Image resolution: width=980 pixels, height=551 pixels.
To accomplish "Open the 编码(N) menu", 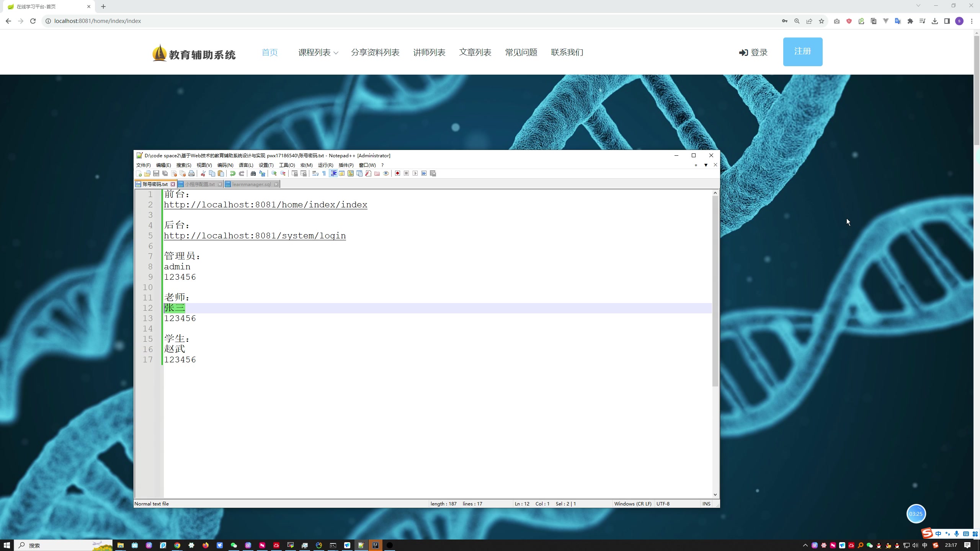I will click(225, 165).
